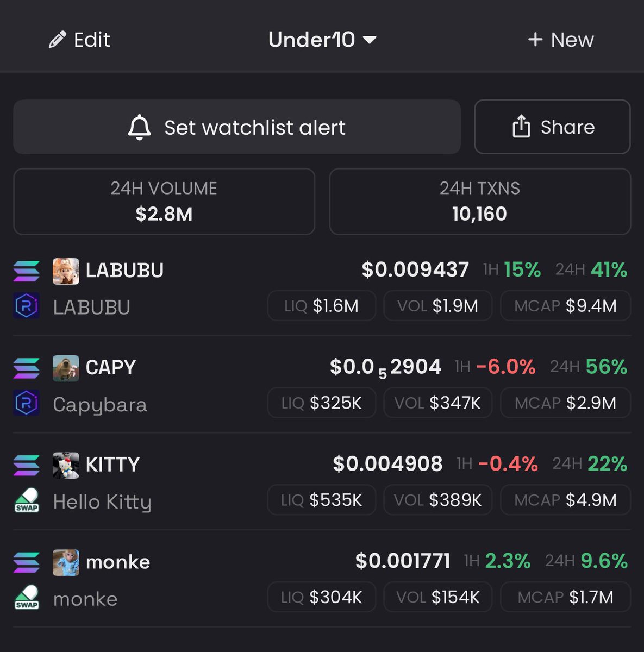Screen dimensions: 644x652
Task: Click the Set watchlist alert button
Action: click(x=237, y=127)
